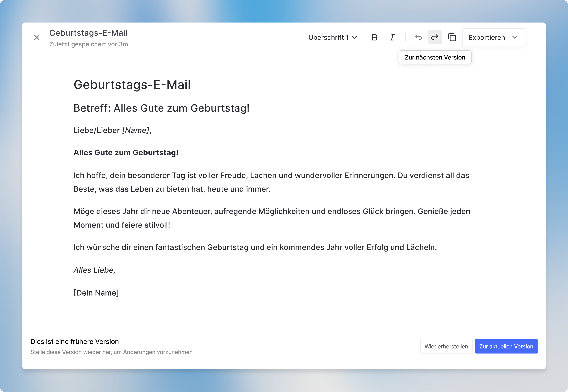Click the Alles Liebe closing line
The width and height of the screenshot is (568, 392).
94,270
